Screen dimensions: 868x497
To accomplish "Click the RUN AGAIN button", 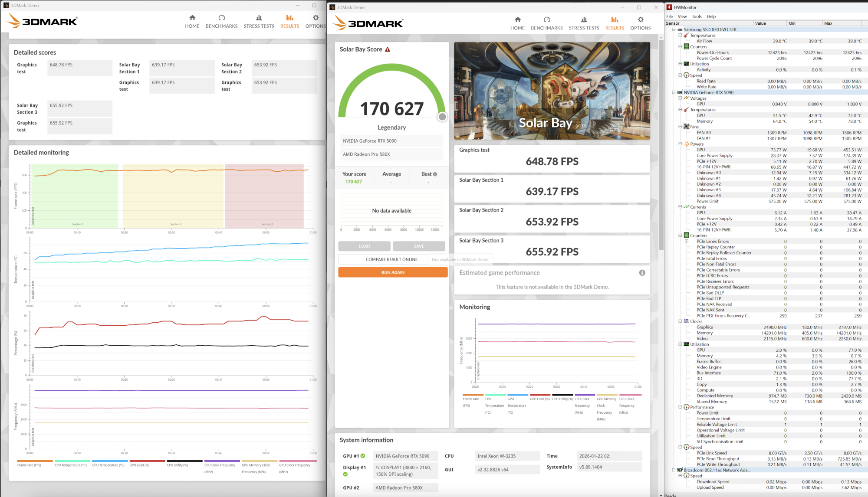I will coord(393,272).
